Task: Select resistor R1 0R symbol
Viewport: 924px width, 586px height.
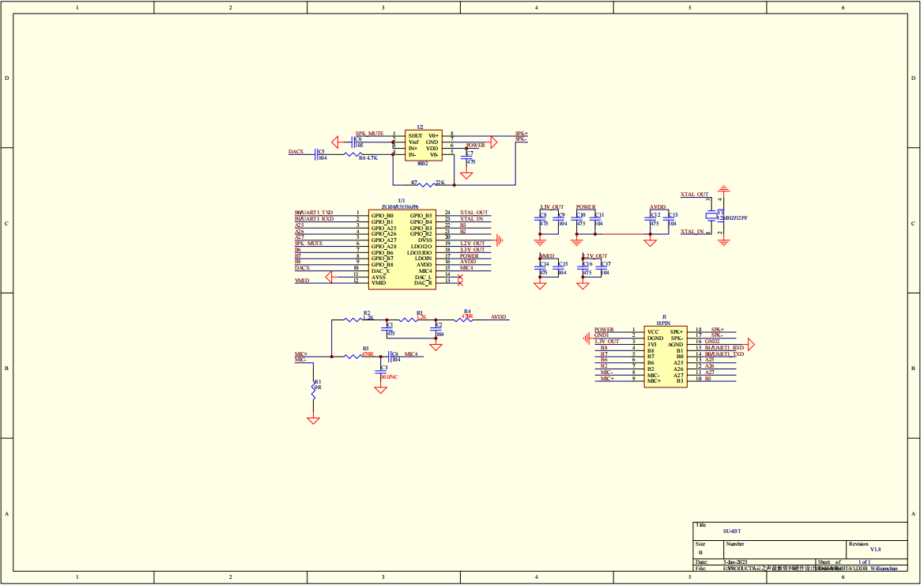Action: [x=314, y=391]
